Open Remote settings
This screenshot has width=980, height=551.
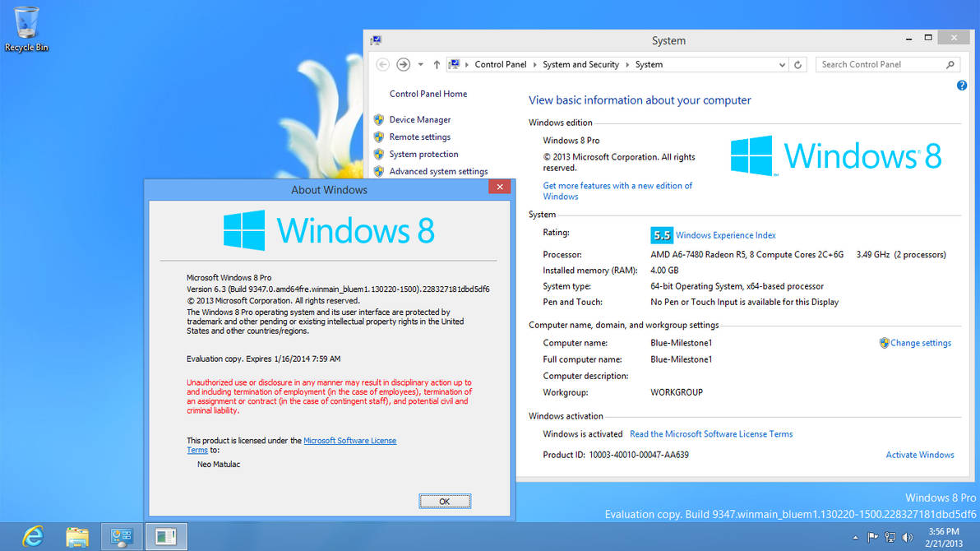419,137
